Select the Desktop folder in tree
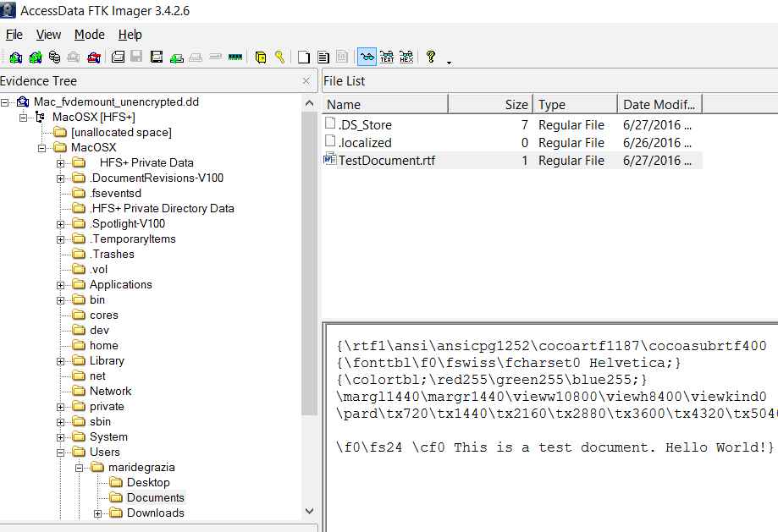The image size is (778, 532). [148, 482]
